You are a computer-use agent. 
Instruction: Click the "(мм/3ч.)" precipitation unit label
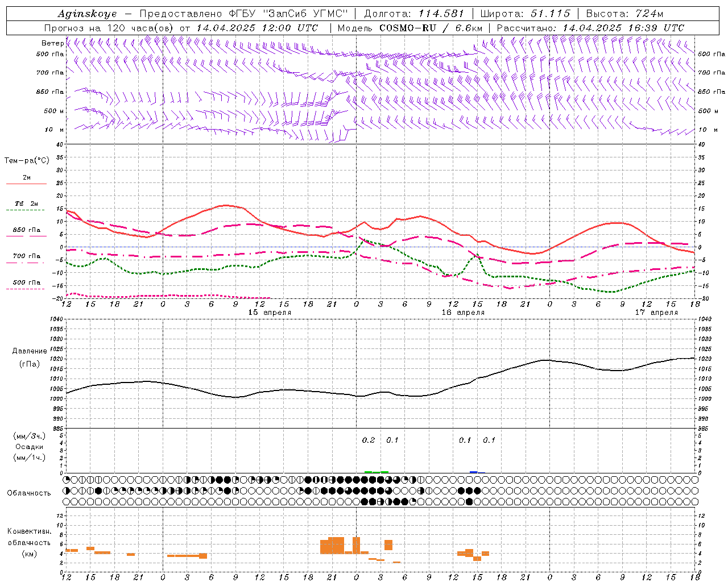click(x=30, y=436)
